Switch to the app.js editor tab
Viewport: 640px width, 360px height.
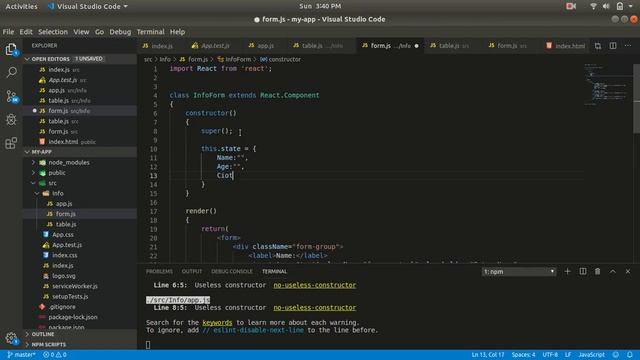click(261, 46)
